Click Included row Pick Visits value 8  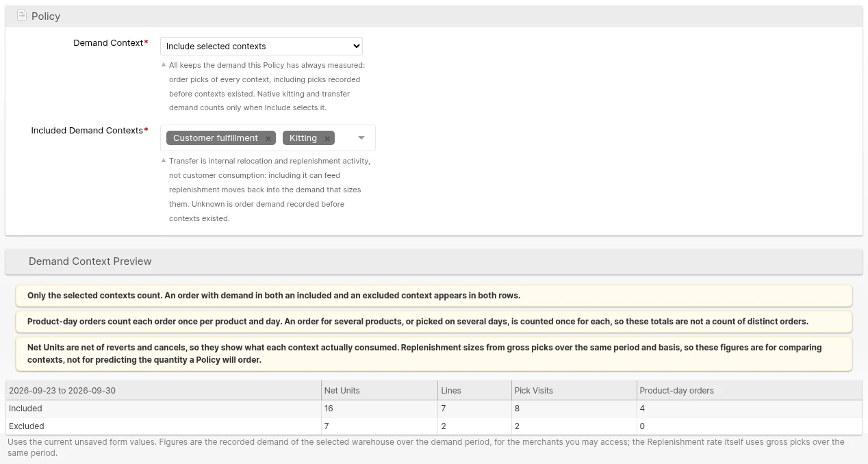(x=517, y=408)
